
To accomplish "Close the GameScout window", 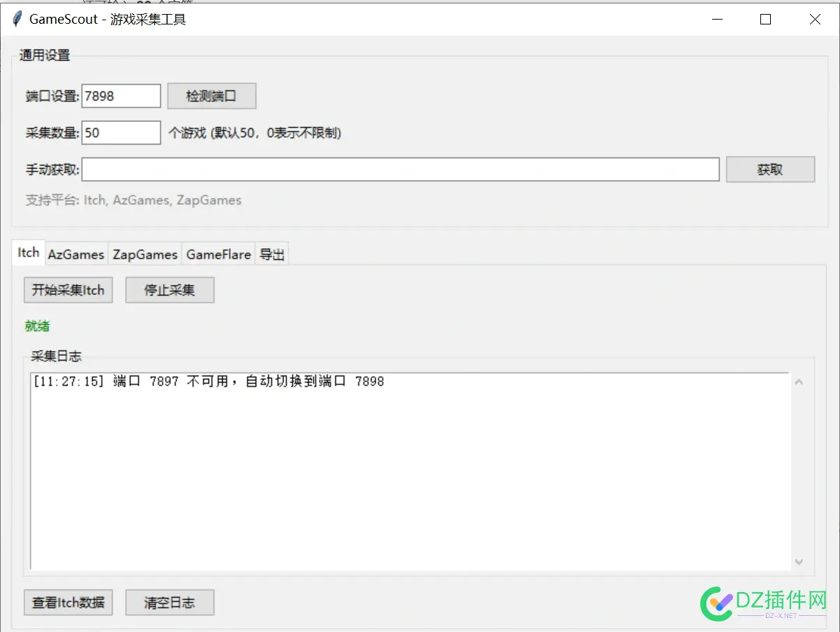I will pos(815,20).
